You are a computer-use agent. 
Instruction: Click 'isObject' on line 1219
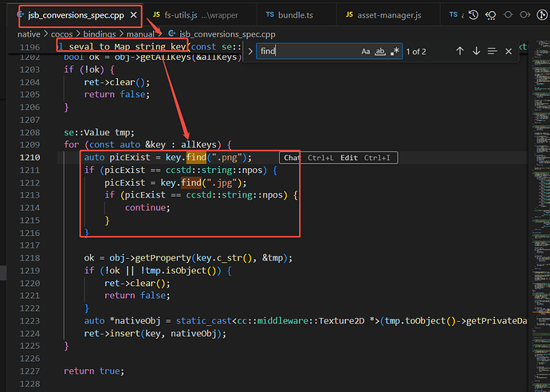[187, 271]
